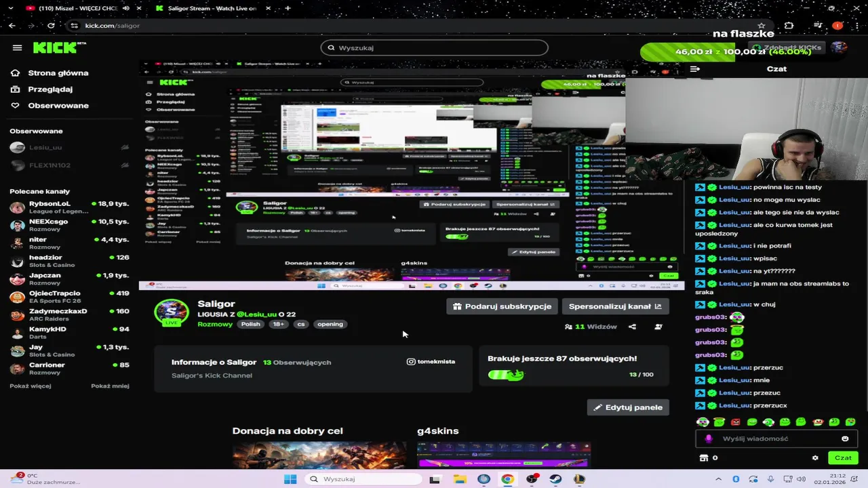868x488 pixels.
Task: Click the share stream icon
Action: (x=632, y=327)
